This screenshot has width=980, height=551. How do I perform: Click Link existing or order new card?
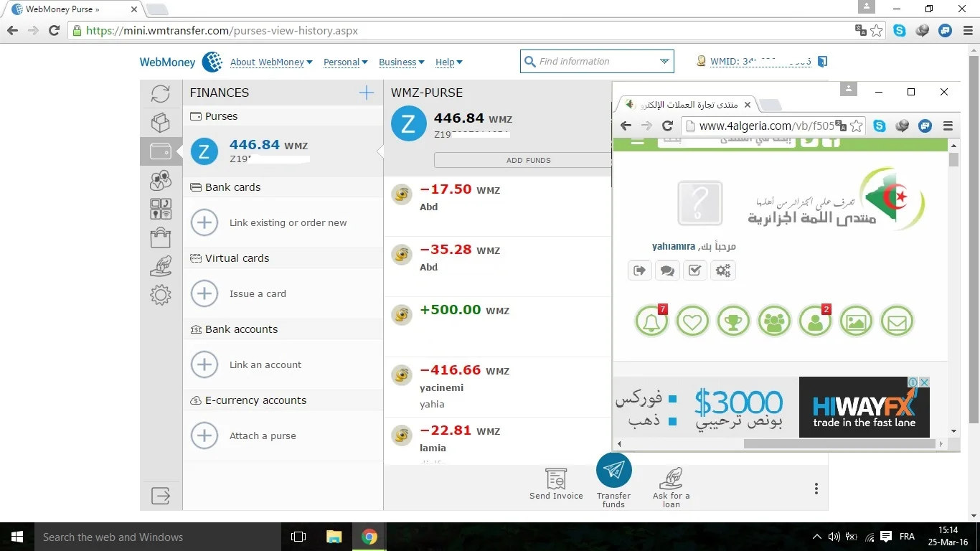288,223
